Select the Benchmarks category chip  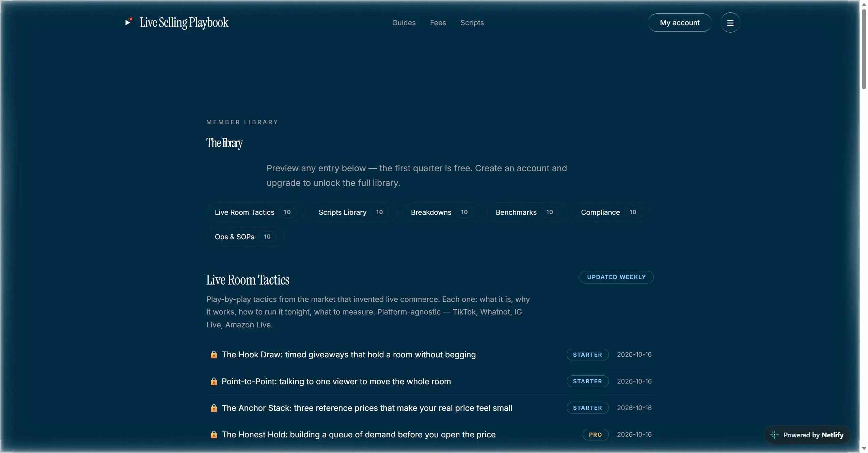point(527,212)
